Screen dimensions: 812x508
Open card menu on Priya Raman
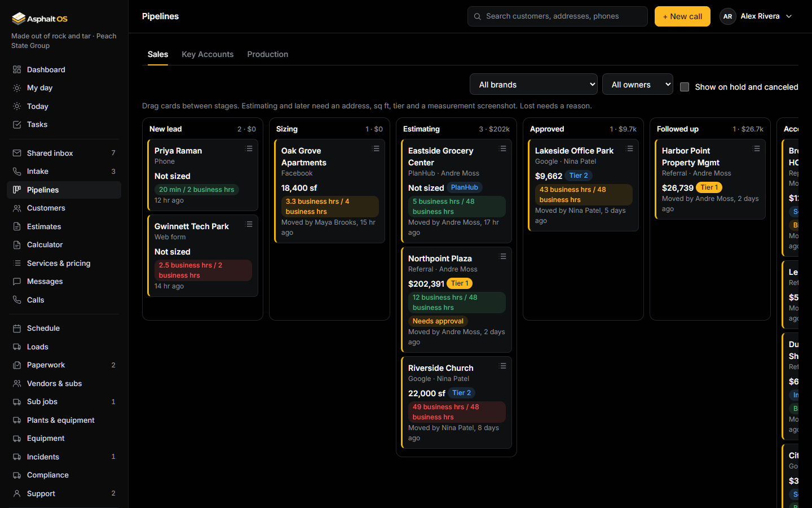click(x=249, y=148)
